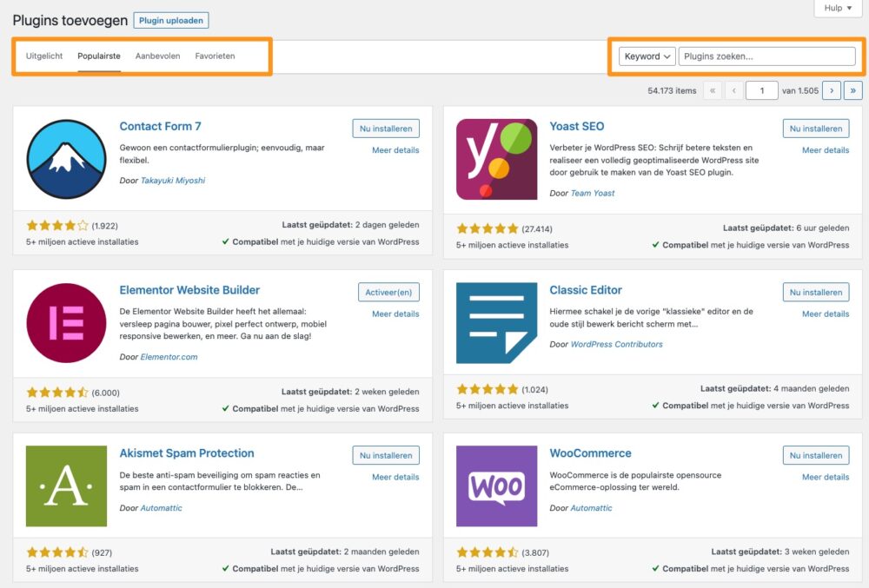The width and height of the screenshot is (869, 588).
Task: Expand the Hulp panel
Action: (x=837, y=8)
